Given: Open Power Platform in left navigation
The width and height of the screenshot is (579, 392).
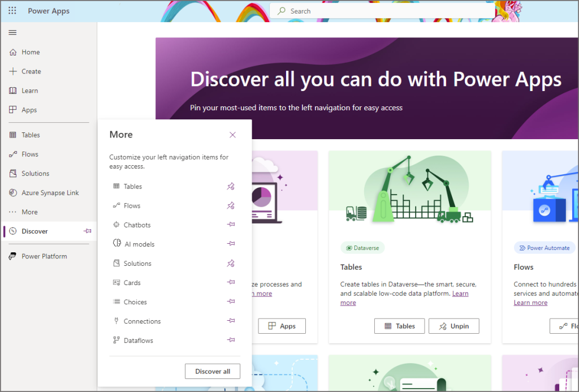Looking at the screenshot, I should [x=49, y=256].
